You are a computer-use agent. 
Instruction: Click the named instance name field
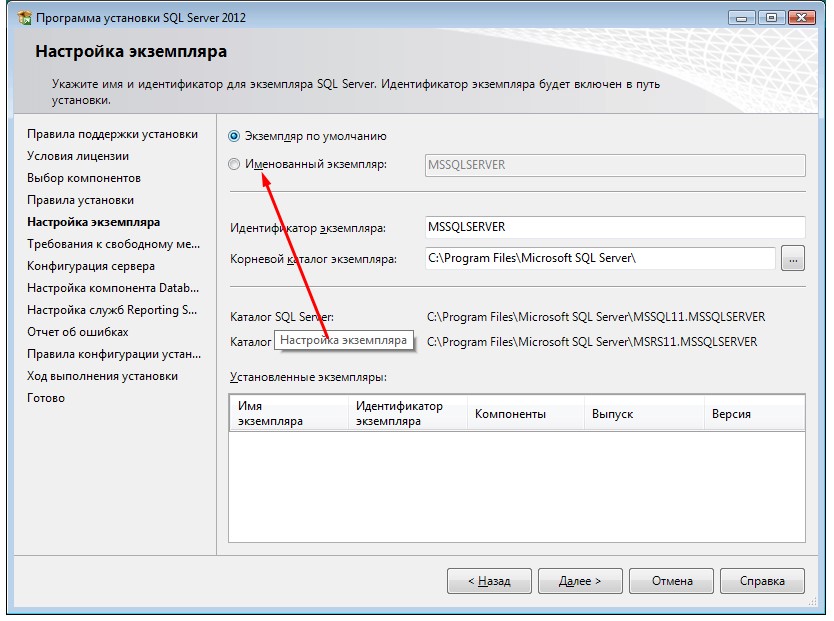(x=615, y=165)
